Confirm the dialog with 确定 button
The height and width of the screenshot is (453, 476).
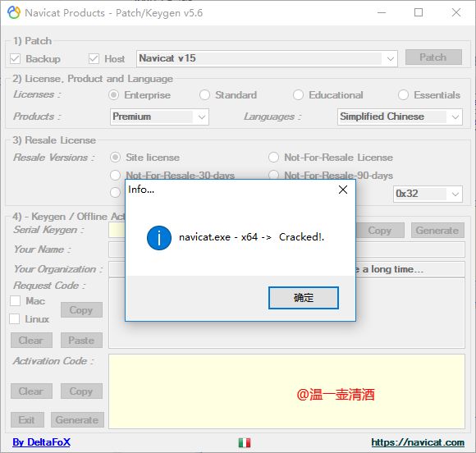coord(304,298)
